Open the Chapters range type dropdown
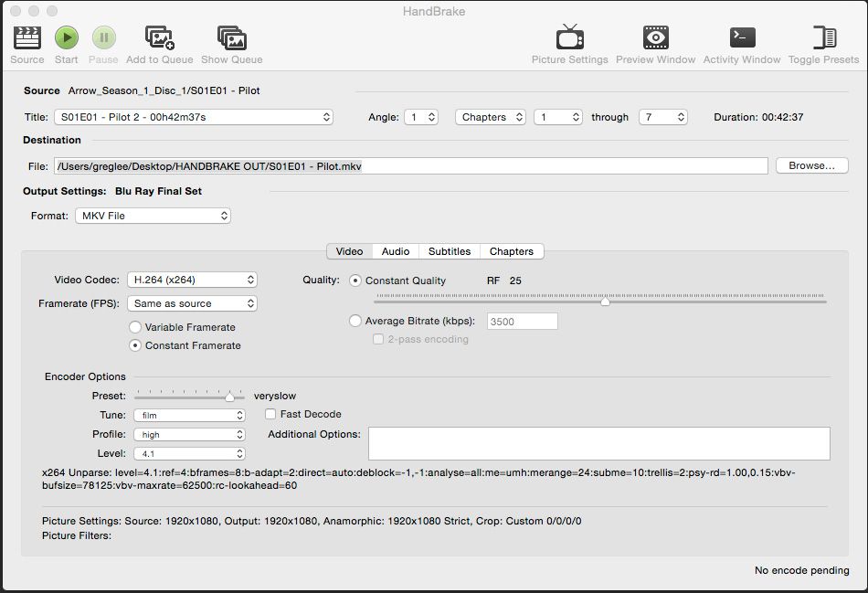The width and height of the screenshot is (868, 593). coord(490,117)
